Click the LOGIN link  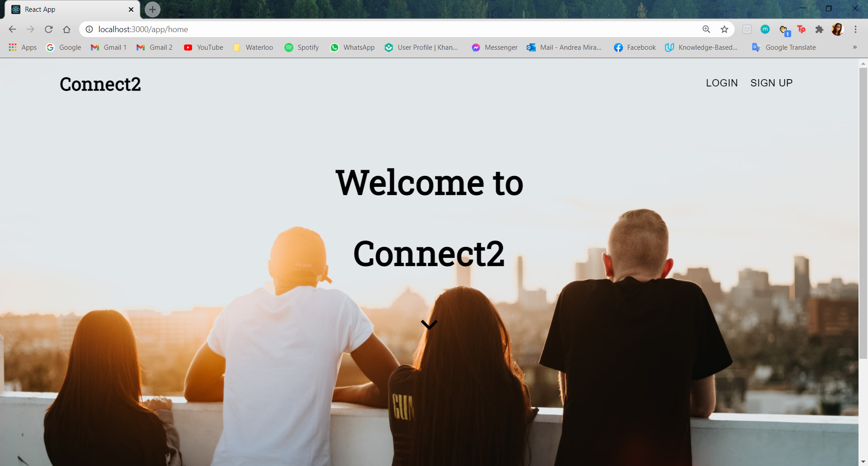(x=722, y=83)
